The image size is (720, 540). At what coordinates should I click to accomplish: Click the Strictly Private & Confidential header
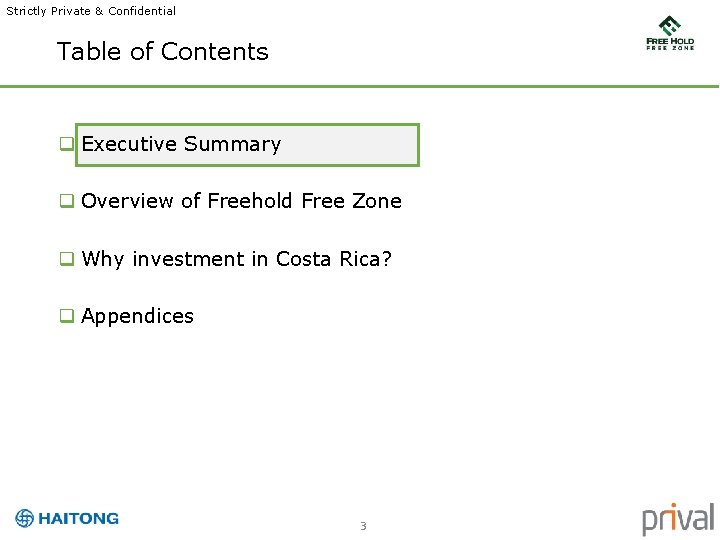pos(91,11)
